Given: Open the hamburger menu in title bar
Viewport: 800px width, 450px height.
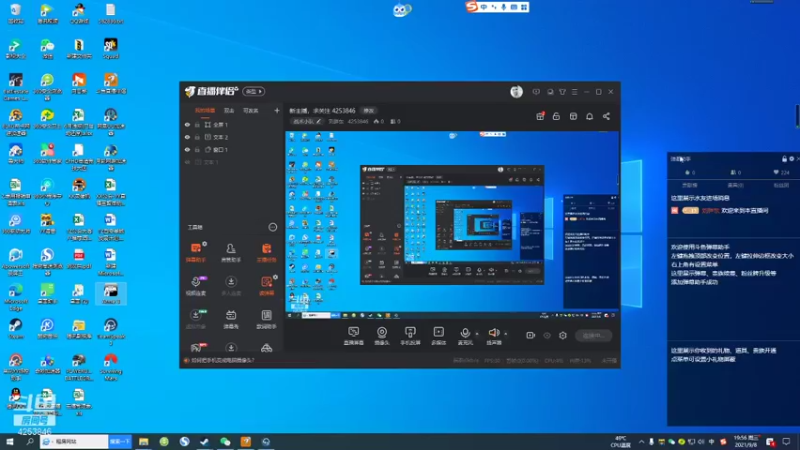Looking at the screenshot, I should click(x=574, y=92).
